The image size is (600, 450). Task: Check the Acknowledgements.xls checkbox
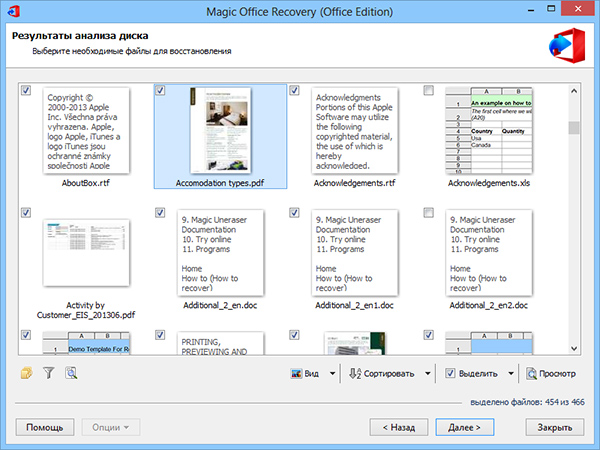point(429,90)
